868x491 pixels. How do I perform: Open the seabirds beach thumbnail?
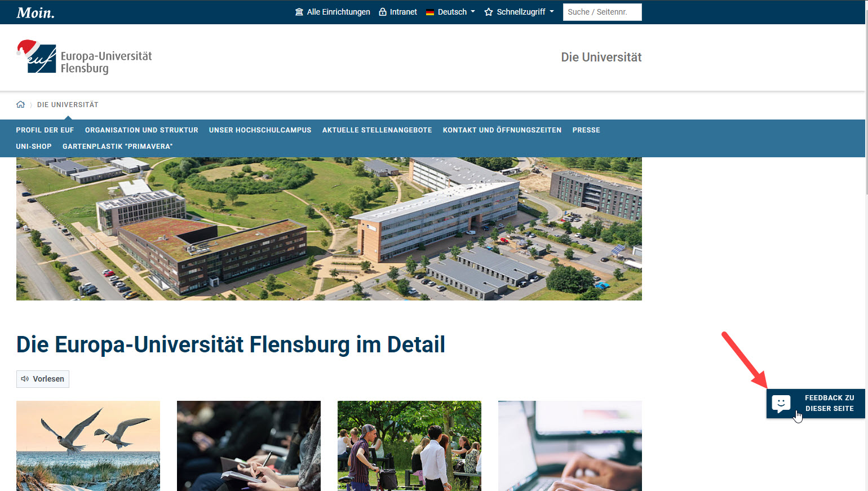pos(88,446)
